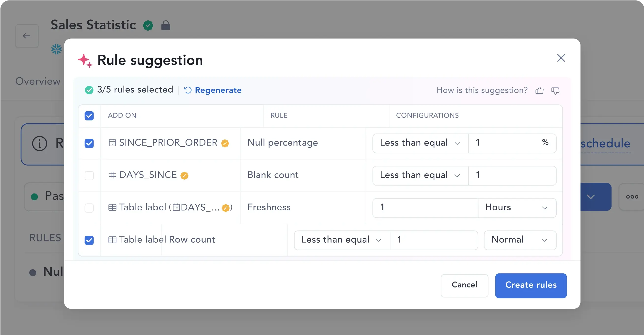
Task: Click the orange badge in Freshness row
Action: click(225, 208)
